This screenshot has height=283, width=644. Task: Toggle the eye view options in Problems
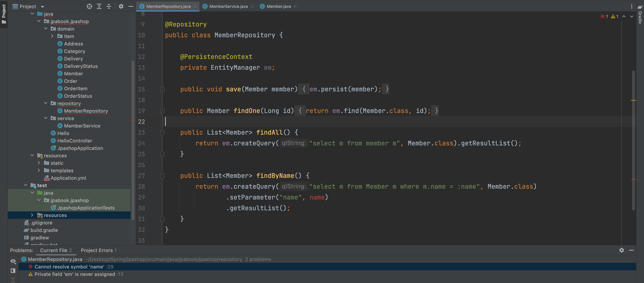click(13, 261)
